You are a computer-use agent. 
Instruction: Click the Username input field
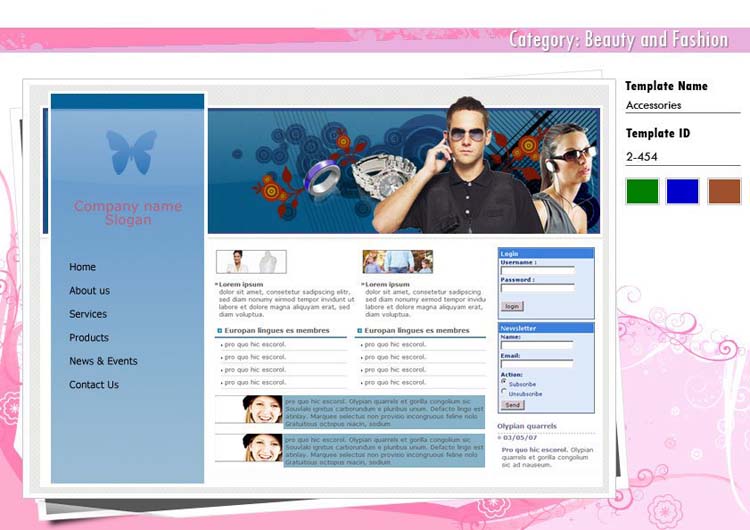click(537, 270)
